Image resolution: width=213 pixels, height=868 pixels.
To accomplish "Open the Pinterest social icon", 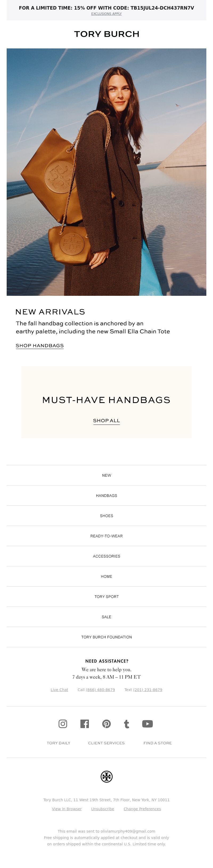I will [x=106, y=724].
